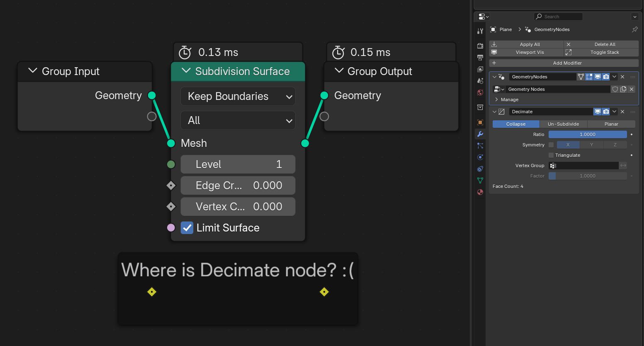Uncheck the Limit Surface checkbox
The width and height of the screenshot is (644, 346).
(x=187, y=228)
